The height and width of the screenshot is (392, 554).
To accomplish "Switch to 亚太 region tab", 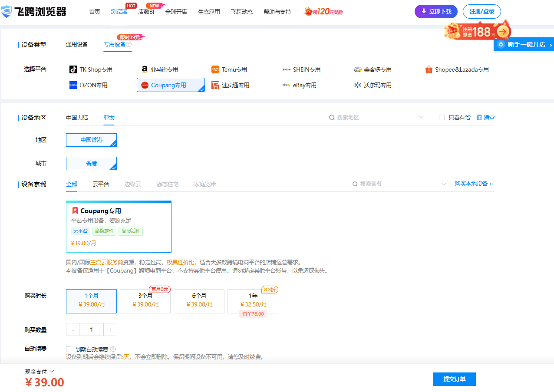I will [109, 118].
